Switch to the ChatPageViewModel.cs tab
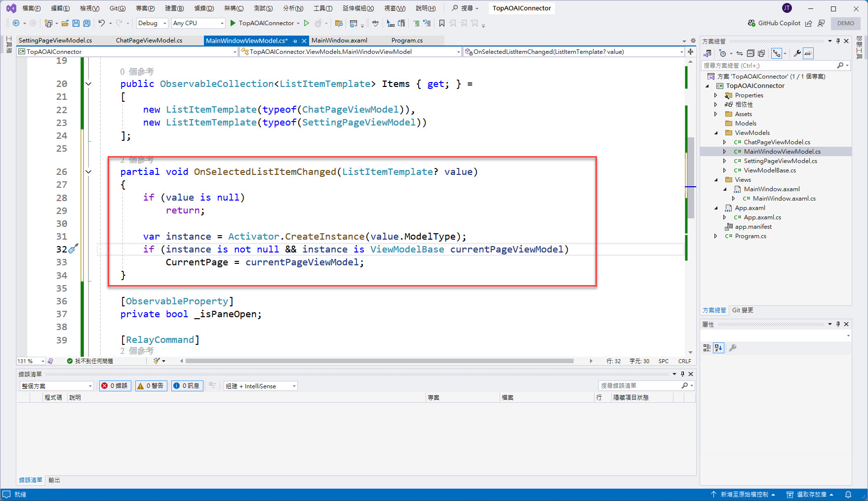This screenshot has height=501, width=868. [x=149, y=41]
